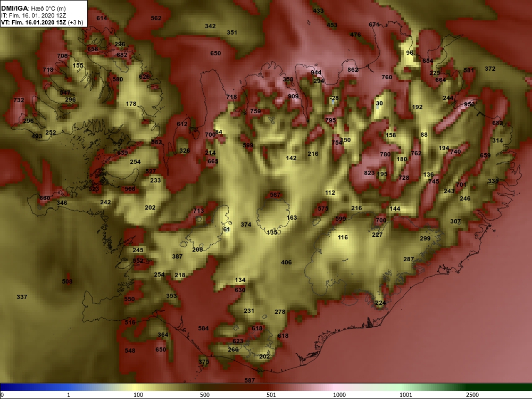Click the 342 height value
Screen dimensions: 532x399
click(x=210, y=26)
